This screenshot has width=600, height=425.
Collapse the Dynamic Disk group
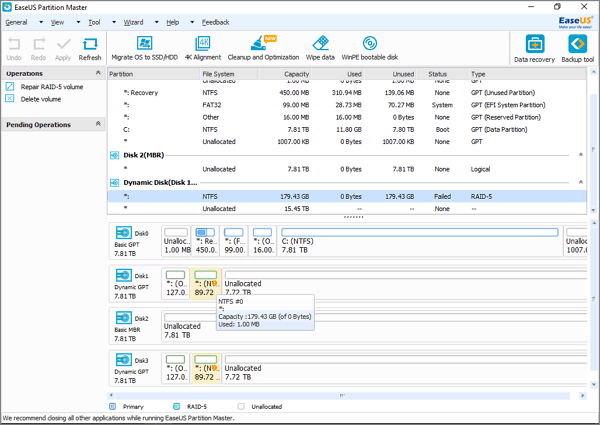tap(580, 182)
